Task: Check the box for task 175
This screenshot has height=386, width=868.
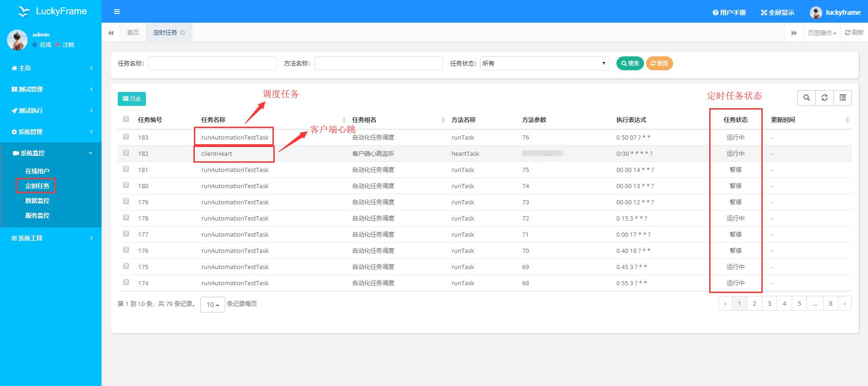Action: (126, 266)
